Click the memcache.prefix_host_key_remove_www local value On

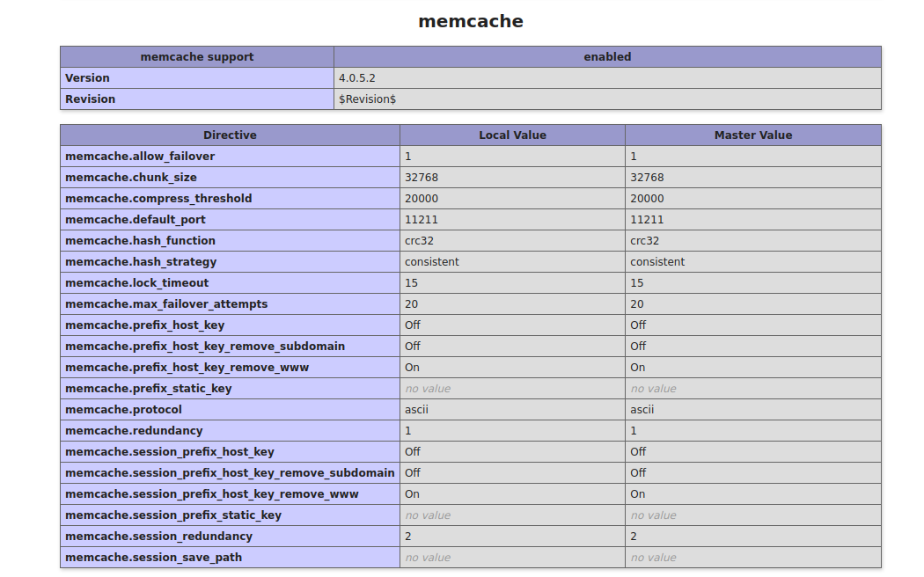[412, 368]
